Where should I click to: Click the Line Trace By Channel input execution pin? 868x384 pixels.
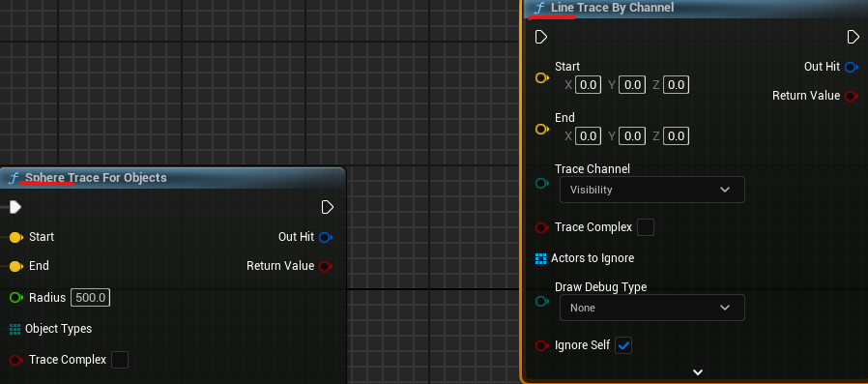coord(541,37)
